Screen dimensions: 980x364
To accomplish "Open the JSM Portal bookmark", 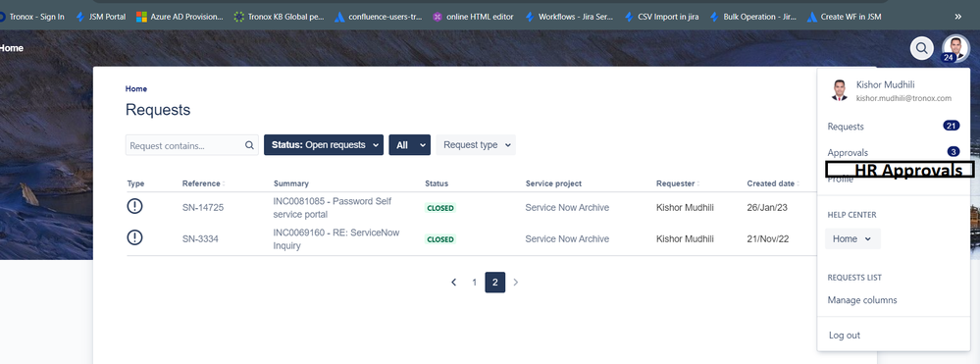I will [x=100, y=17].
